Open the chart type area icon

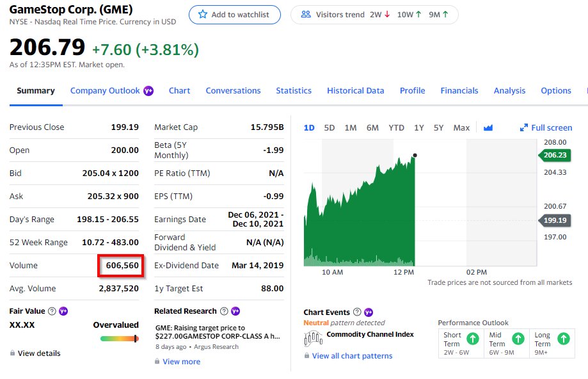tap(488, 128)
